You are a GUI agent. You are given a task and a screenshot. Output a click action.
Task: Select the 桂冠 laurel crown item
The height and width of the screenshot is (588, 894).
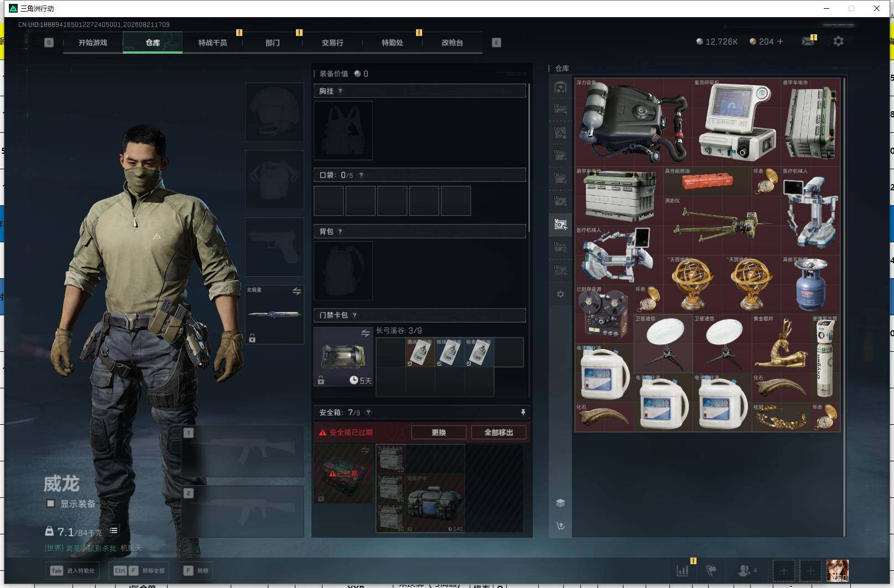click(x=781, y=417)
